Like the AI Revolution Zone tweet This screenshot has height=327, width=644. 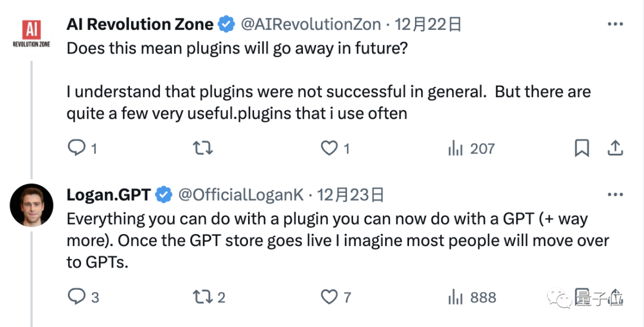click(329, 148)
